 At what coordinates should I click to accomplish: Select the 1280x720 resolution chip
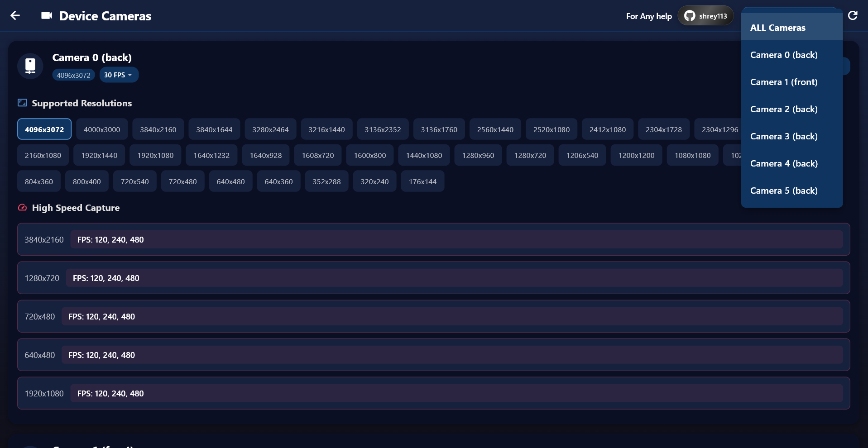coord(530,155)
